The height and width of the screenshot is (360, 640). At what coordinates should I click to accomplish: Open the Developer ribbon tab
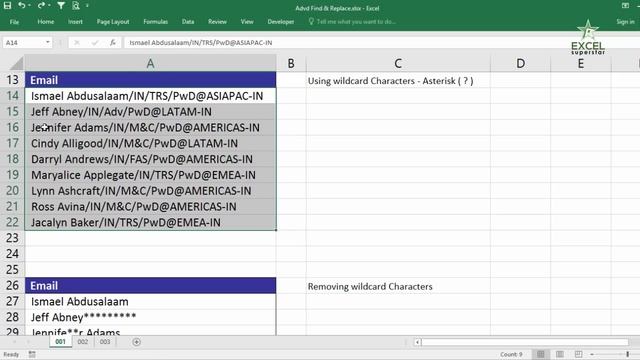[281, 22]
